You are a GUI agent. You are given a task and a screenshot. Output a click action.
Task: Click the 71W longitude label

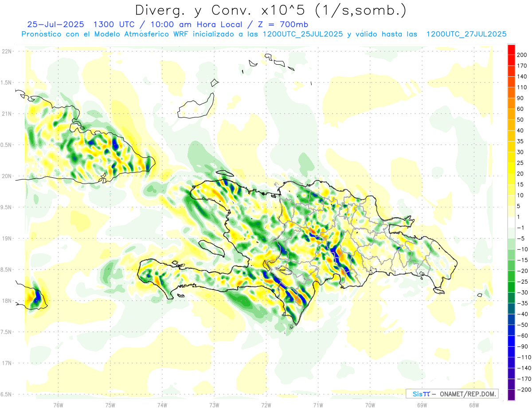click(x=318, y=405)
